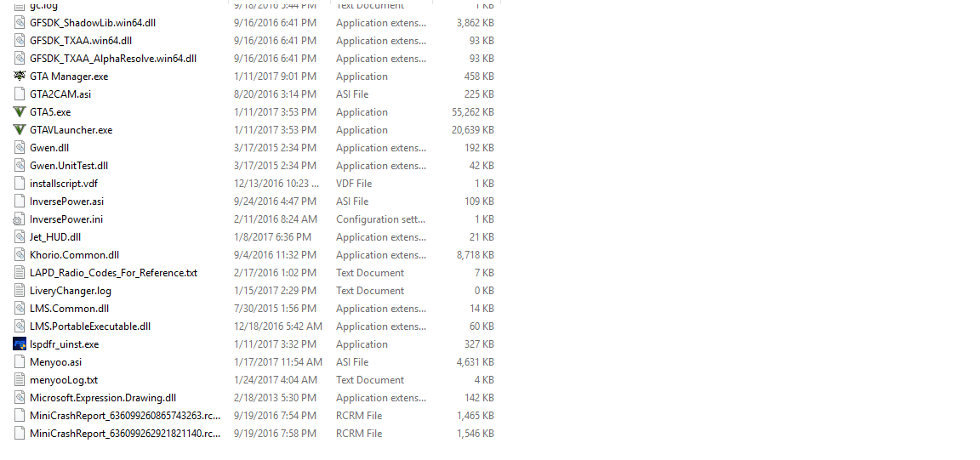Click the Khorio.Common.dll file icon
This screenshot has height=460, width=980.
(20, 255)
